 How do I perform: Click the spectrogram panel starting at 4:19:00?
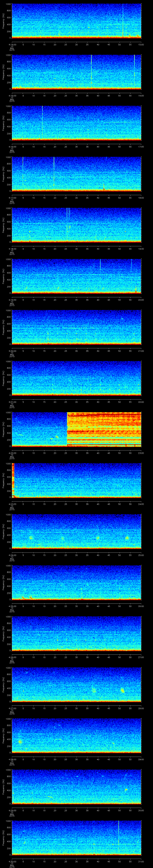tap(76, 277)
